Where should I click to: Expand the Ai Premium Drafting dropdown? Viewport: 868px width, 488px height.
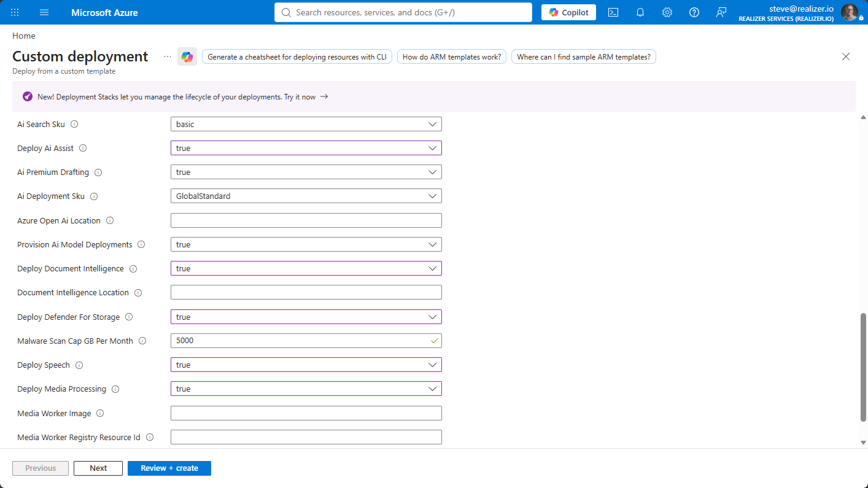pos(306,172)
